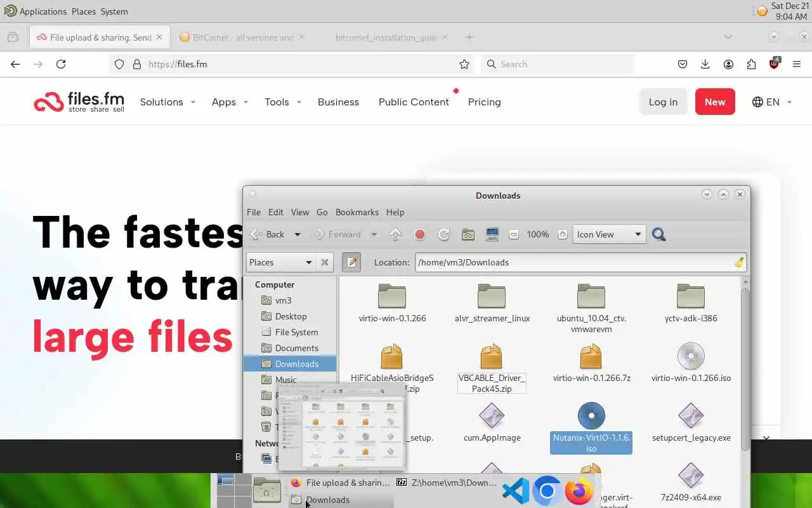The width and height of the screenshot is (812, 508).
Task: Open the Bookmarks menu in file manager
Action: pyautogui.click(x=357, y=212)
